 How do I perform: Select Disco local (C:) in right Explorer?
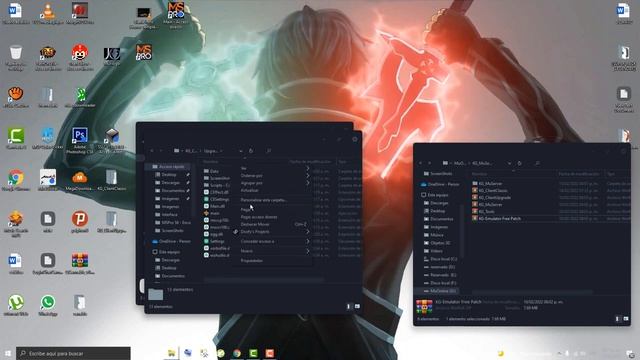(440, 259)
